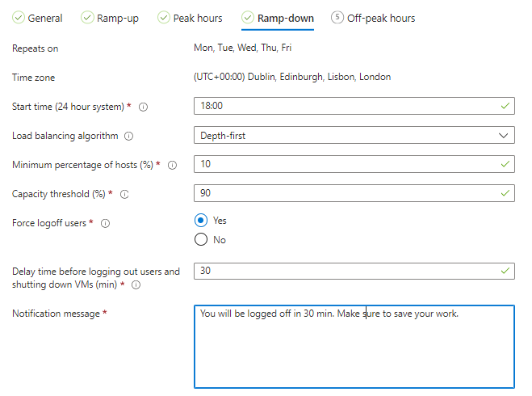This screenshot has height=396, width=532.
Task: Click the Capacity threshold info icon
Action: (124, 194)
